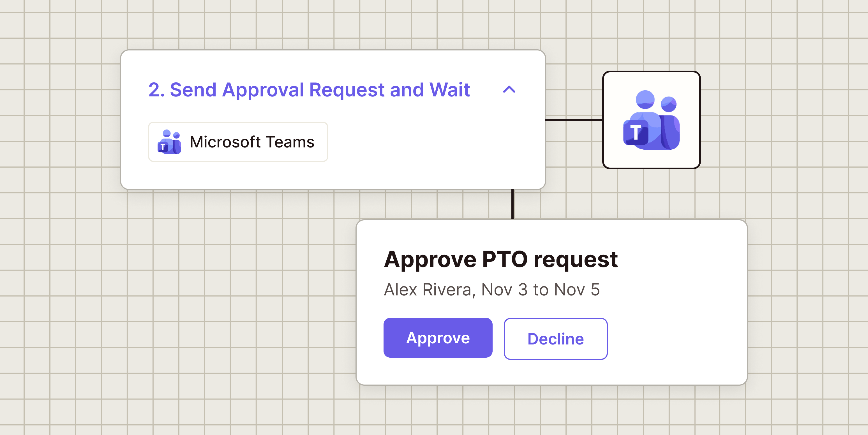Image resolution: width=868 pixels, height=435 pixels.
Task: Click 'Alex Rivera, Nov 3 to Nov 5' text
Action: (492, 290)
